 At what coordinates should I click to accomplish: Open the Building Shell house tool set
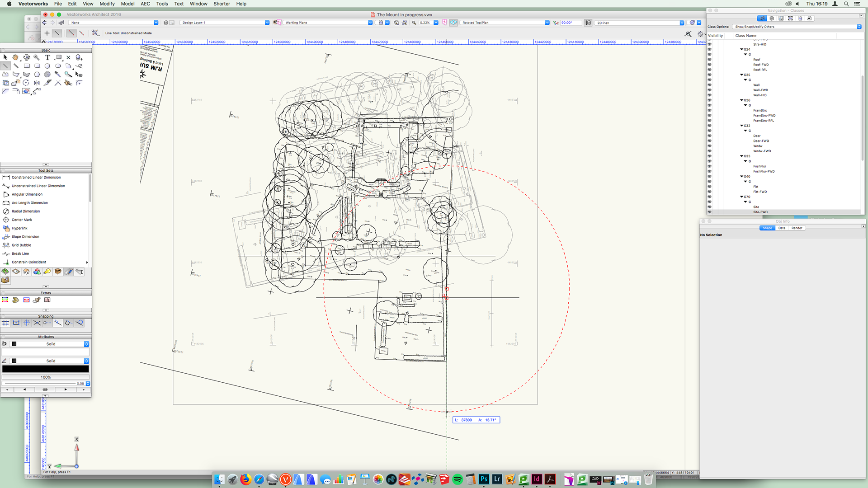coord(26,272)
